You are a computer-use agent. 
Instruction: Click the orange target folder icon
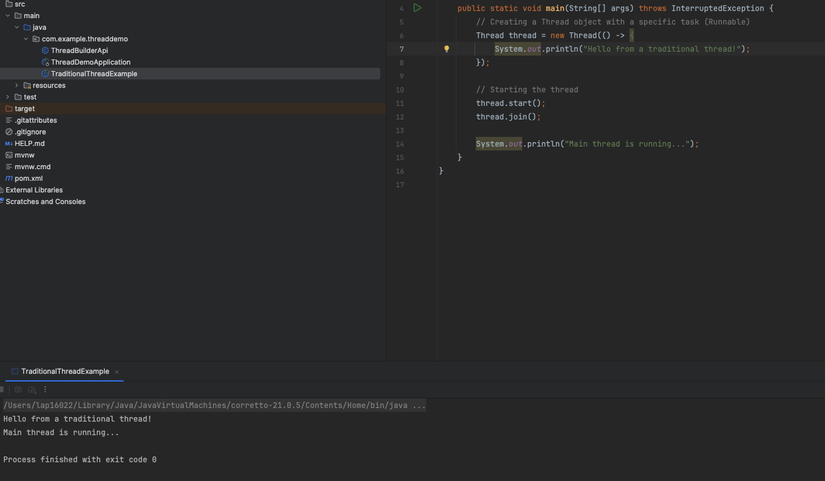(9, 108)
